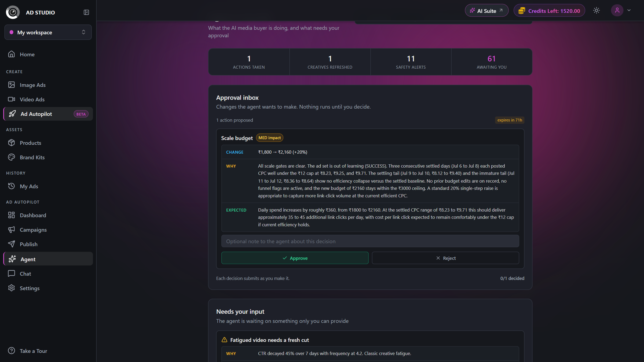
Task: Click Fatigued video needs a fresh cut title
Action: click(269, 340)
